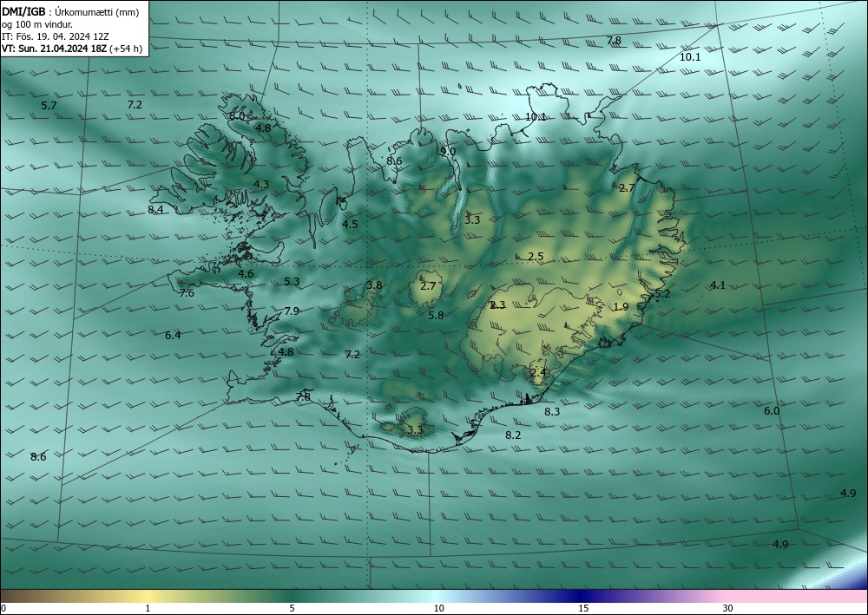Click the 6.4 value label
Screen dimensions: 868x615
coord(173,335)
